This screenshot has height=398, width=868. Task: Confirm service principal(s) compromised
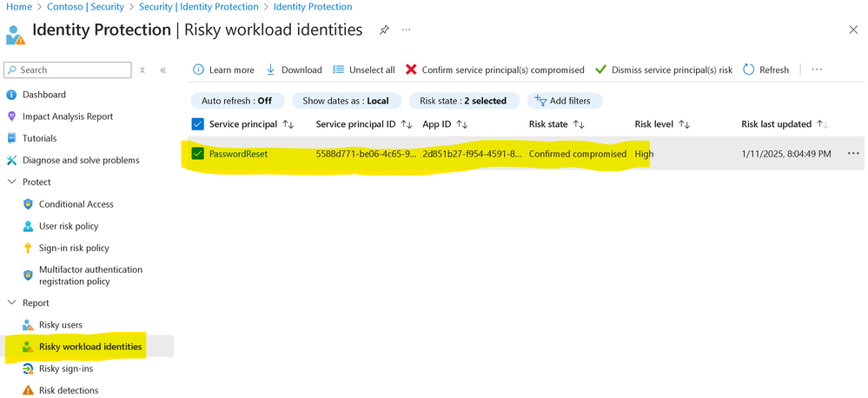point(495,70)
